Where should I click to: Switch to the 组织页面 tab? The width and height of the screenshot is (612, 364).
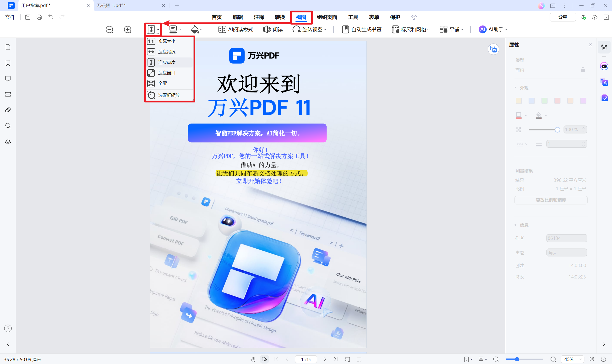click(327, 17)
